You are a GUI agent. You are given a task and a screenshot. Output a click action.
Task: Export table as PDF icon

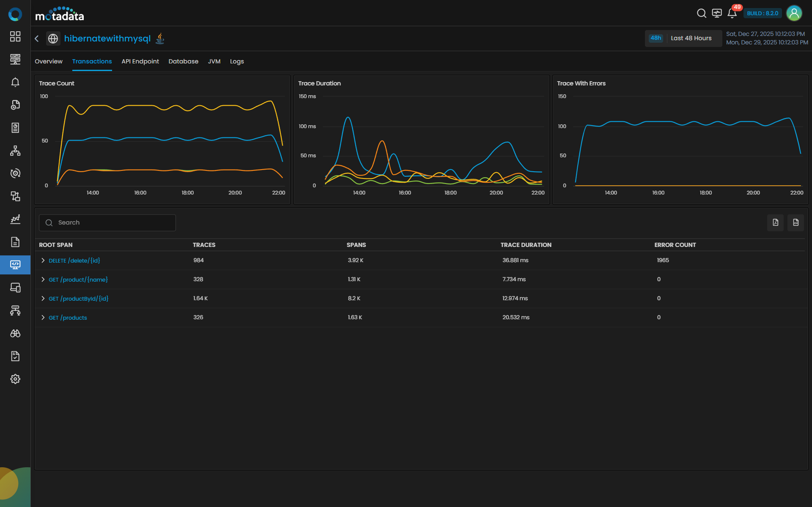tap(775, 222)
